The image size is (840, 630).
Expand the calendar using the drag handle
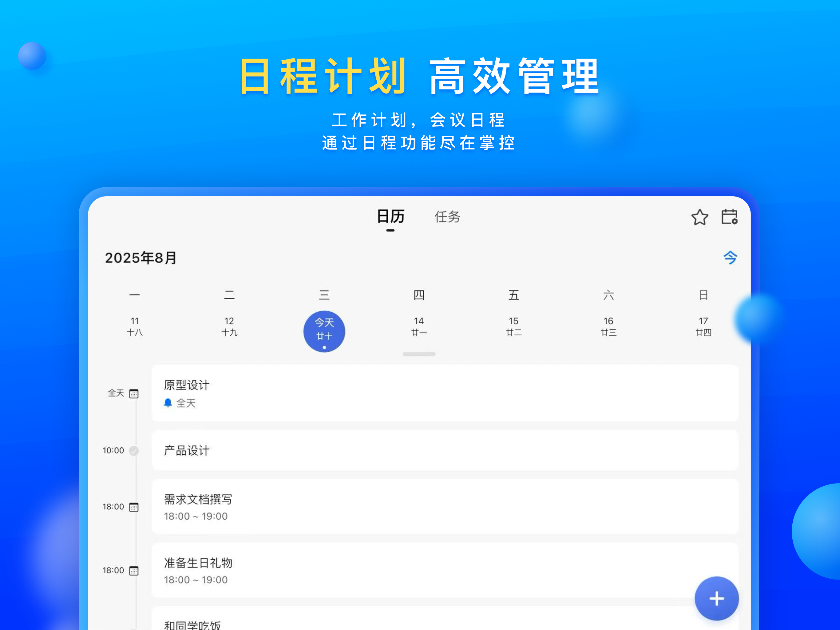click(419, 354)
